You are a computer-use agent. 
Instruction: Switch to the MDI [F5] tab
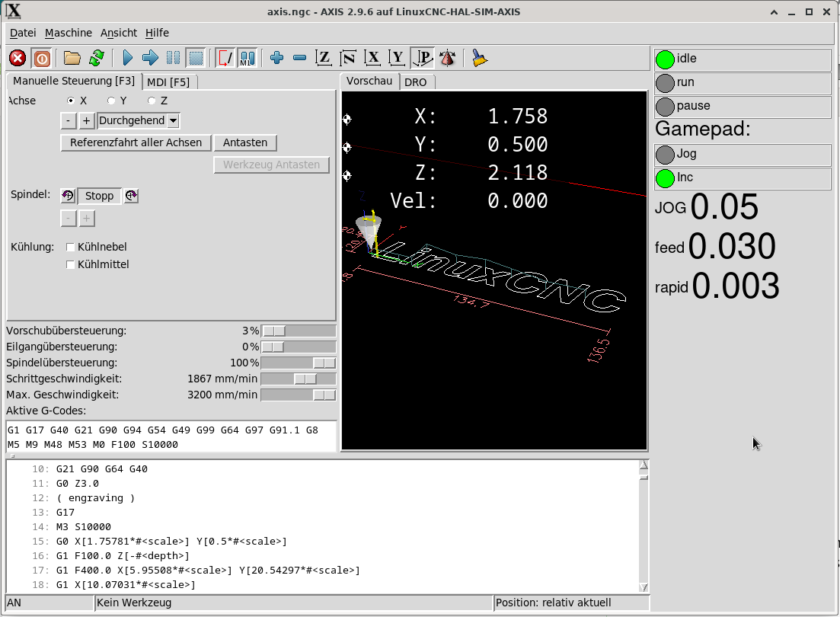169,82
